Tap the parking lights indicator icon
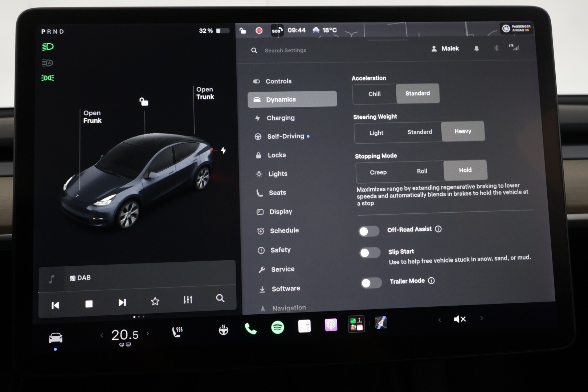 (48, 78)
